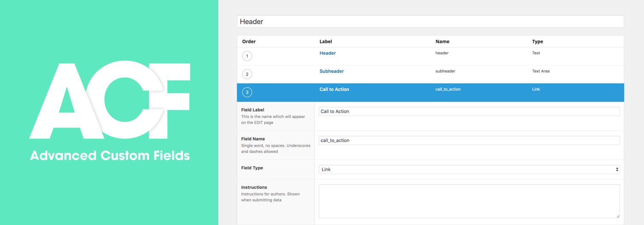Click the 'Field Type' setting title
Viewport: 644px width, 225px height.
[x=252, y=168]
